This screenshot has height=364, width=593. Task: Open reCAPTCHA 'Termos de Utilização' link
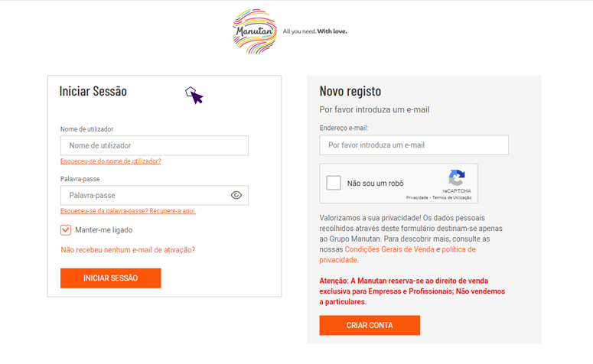(x=452, y=198)
